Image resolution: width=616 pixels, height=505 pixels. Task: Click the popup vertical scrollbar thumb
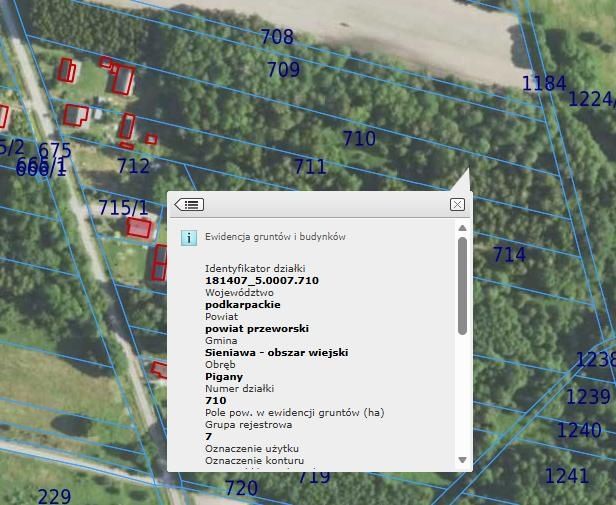(462, 286)
